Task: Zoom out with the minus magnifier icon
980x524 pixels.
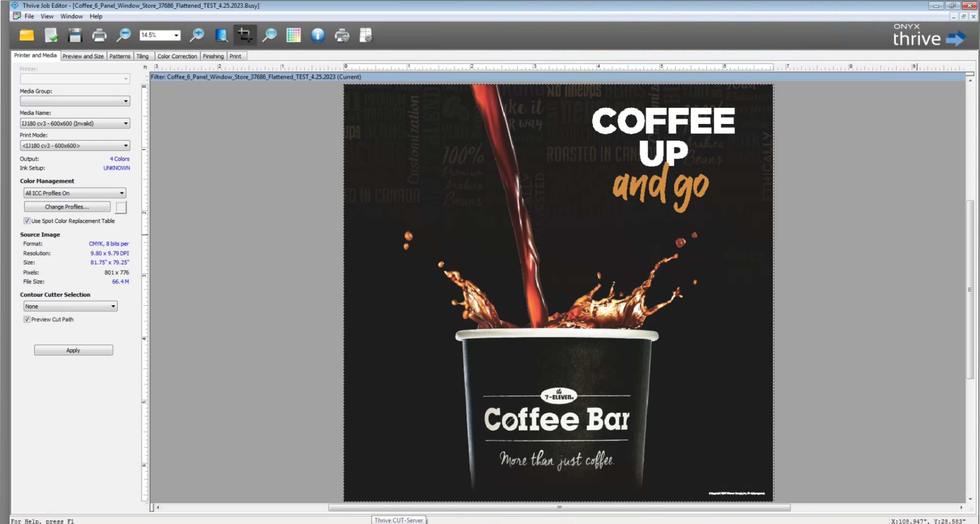Action: click(x=123, y=35)
